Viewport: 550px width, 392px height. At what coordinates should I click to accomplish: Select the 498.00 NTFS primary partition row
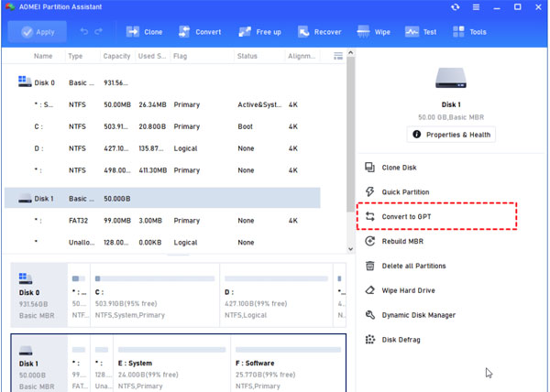pyautogui.click(x=162, y=170)
